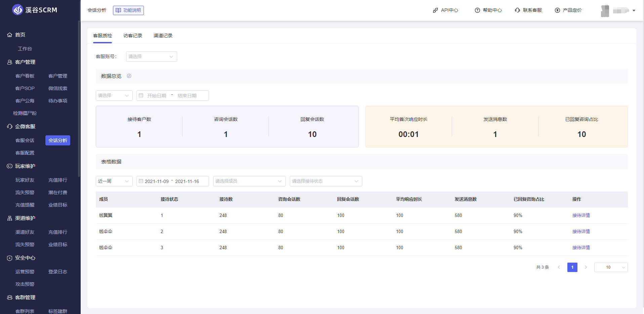Open the user account dropdown arrow

click(x=634, y=11)
